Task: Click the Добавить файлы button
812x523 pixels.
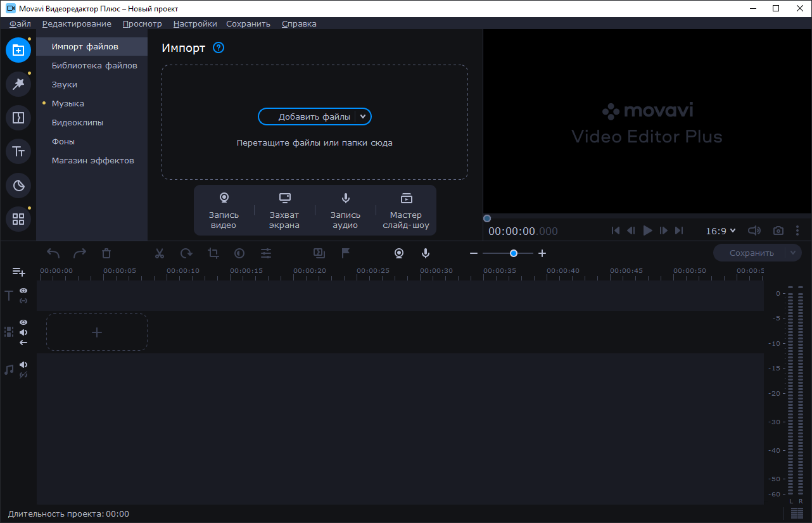Action: (x=308, y=117)
